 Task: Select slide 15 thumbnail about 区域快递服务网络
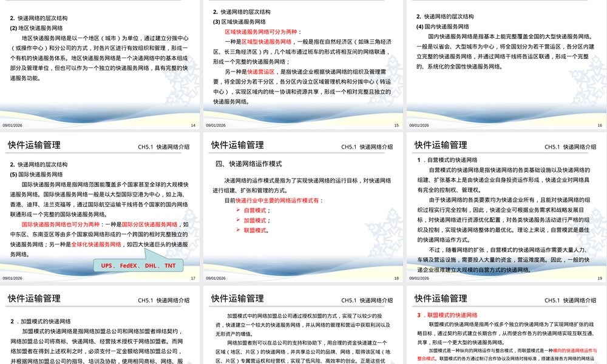[303, 64]
